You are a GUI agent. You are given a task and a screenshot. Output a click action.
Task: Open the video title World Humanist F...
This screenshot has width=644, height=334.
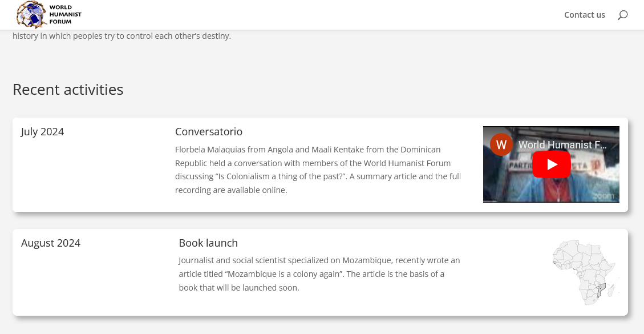(562, 145)
